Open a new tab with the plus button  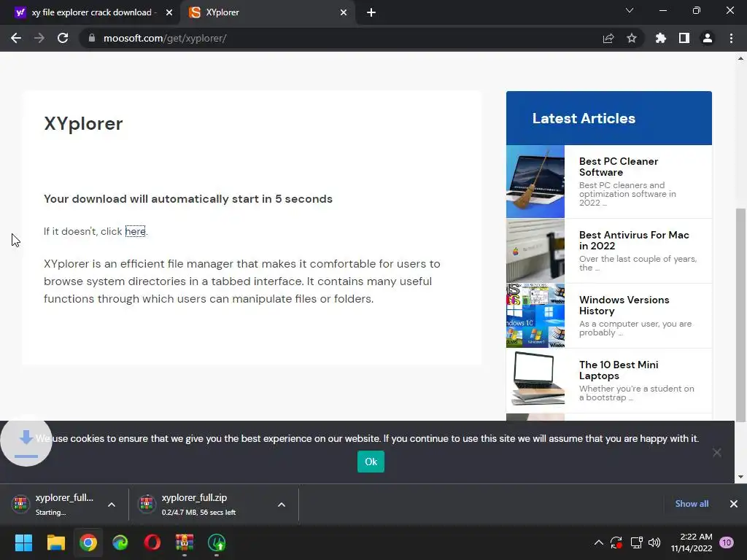pos(371,12)
